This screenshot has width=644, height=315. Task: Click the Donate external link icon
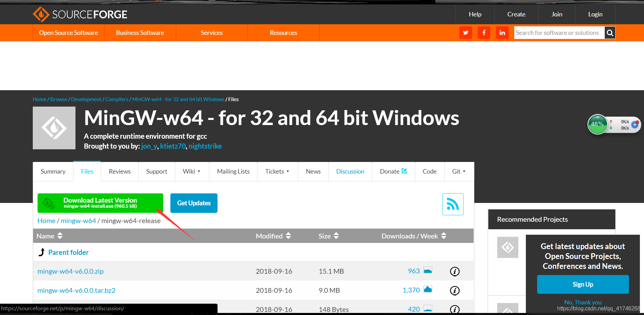tap(404, 171)
